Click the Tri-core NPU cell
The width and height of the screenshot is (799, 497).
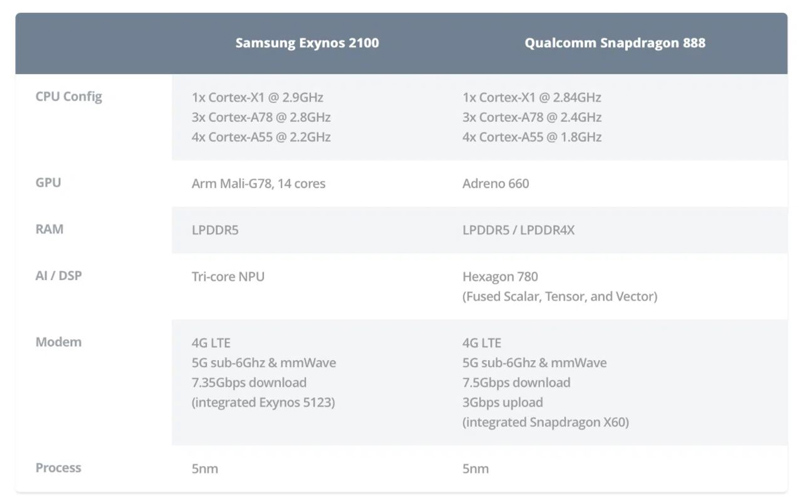pyautogui.click(x=228, y=276)
